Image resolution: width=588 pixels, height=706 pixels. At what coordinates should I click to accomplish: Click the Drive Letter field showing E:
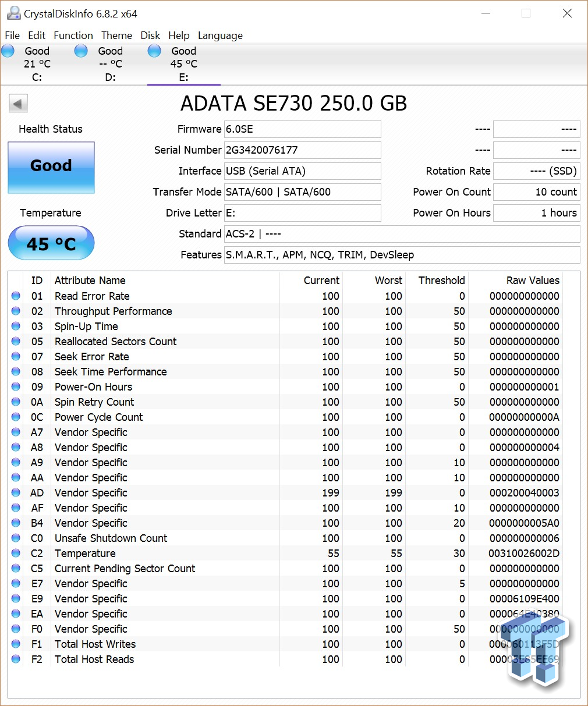[x=303, y=213]
